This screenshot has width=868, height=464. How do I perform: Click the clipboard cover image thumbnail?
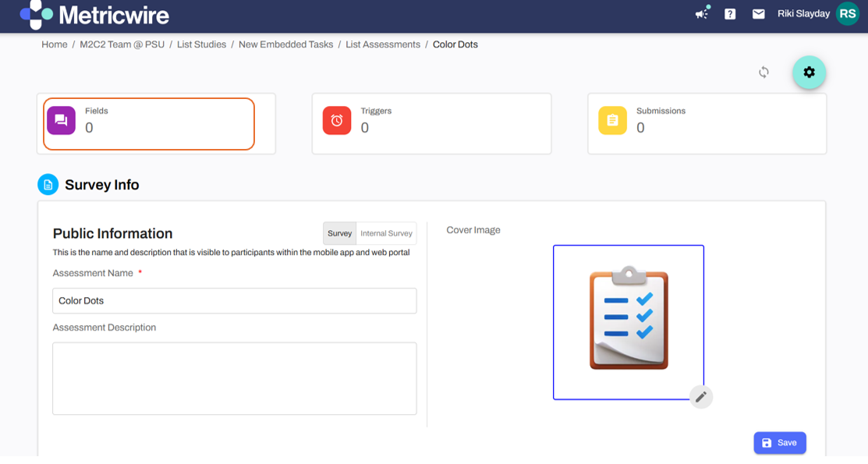point(629,321)
